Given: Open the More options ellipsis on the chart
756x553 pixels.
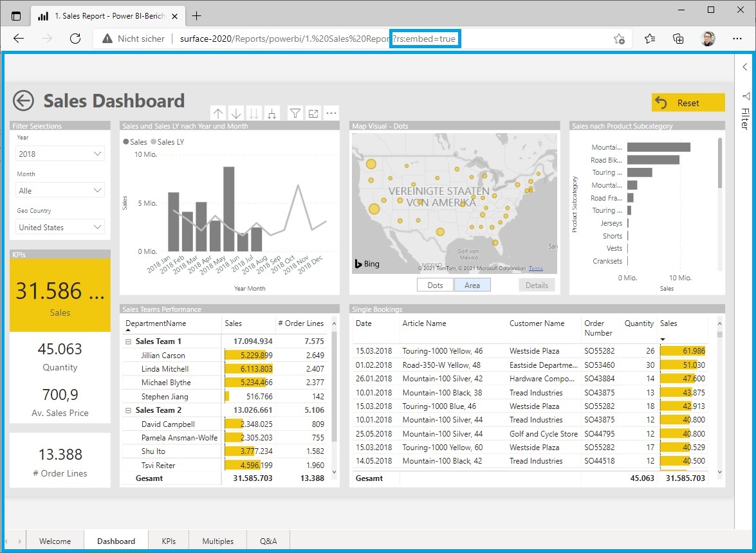Looking at the screenshot, I should (331, 113).
